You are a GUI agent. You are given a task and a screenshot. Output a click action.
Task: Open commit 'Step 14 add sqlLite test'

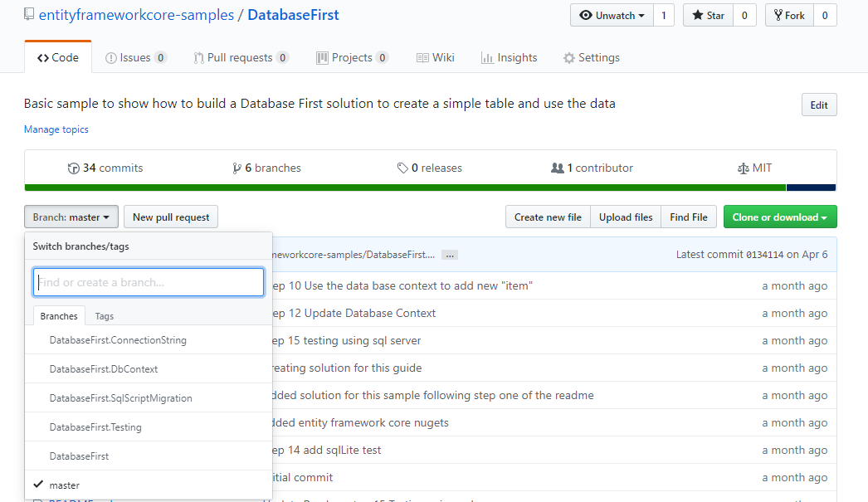pyautogui.click(x=327, y=450)
